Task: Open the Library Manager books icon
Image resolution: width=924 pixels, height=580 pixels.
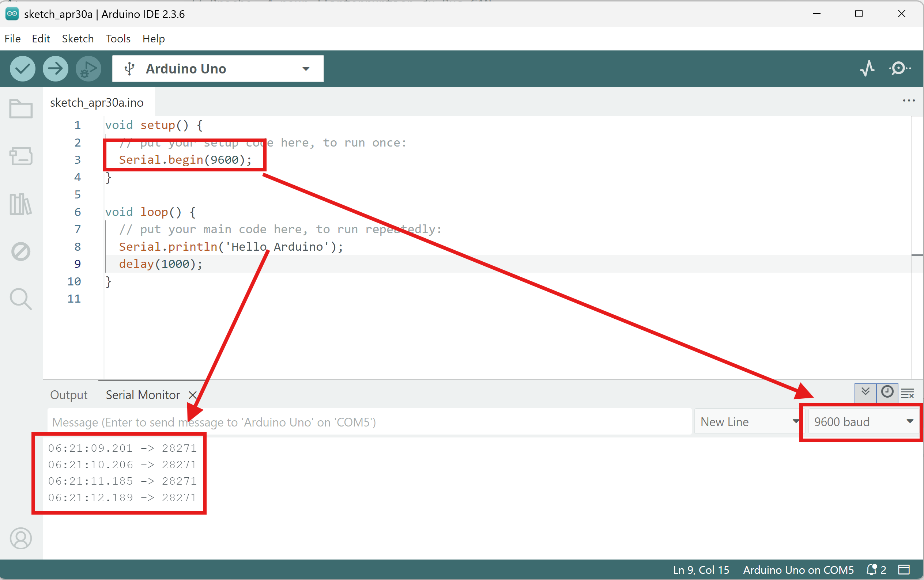Action: (x=21, y=204)
